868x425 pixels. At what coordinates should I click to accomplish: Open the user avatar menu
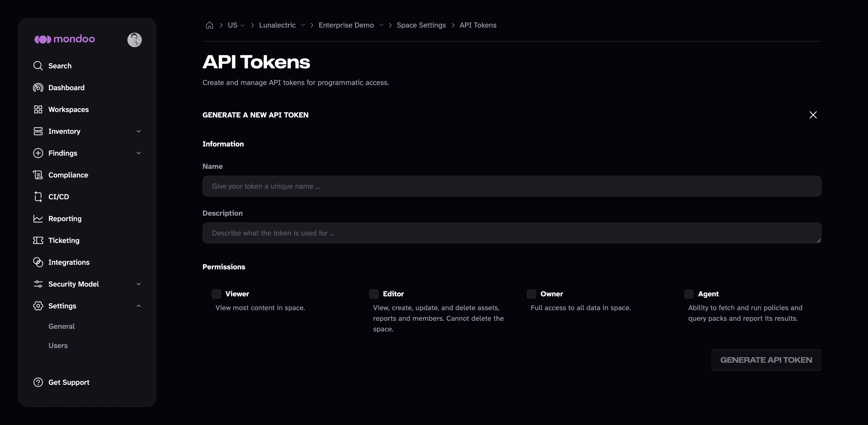(134, 40)
